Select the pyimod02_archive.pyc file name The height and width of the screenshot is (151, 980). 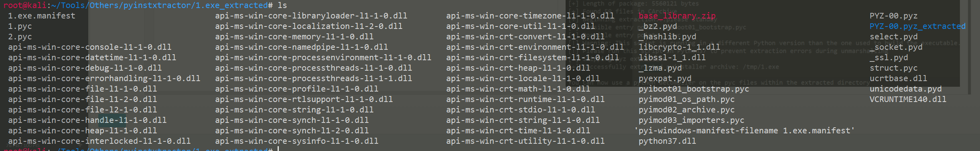tap(687, 110)
